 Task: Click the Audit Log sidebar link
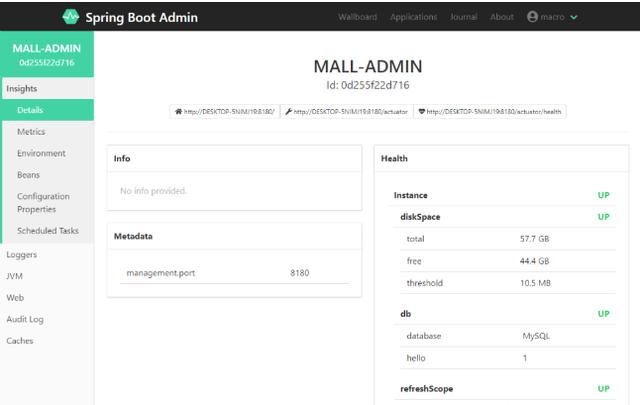point(25,319)
